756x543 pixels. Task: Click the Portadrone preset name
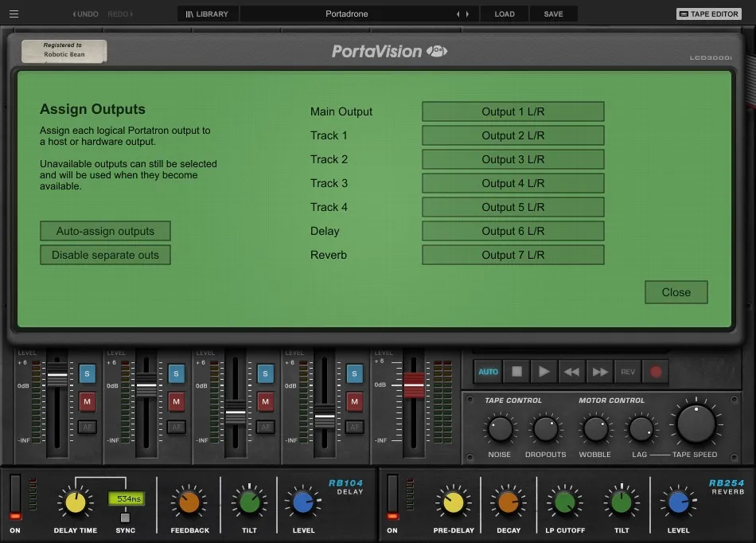click(x=347, y=14)
